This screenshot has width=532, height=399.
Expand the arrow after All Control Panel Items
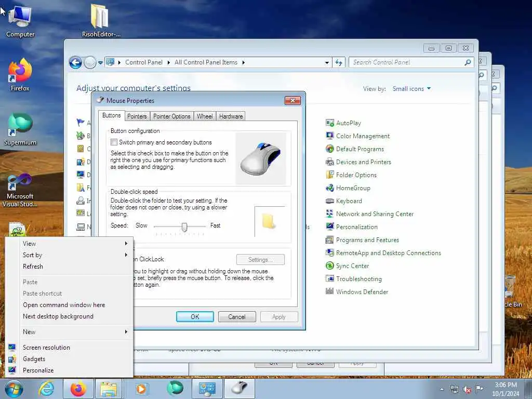[243, 62]
